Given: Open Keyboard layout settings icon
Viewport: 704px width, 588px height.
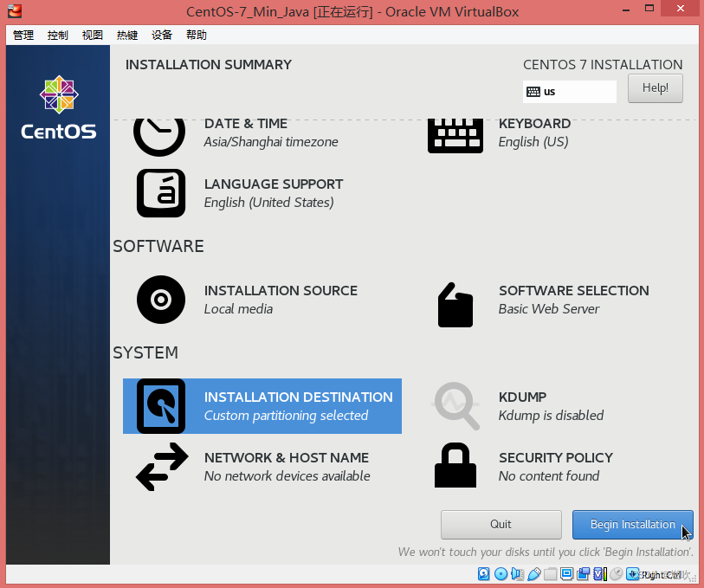Looking at the screenshot, I should (x=455, y=136).
